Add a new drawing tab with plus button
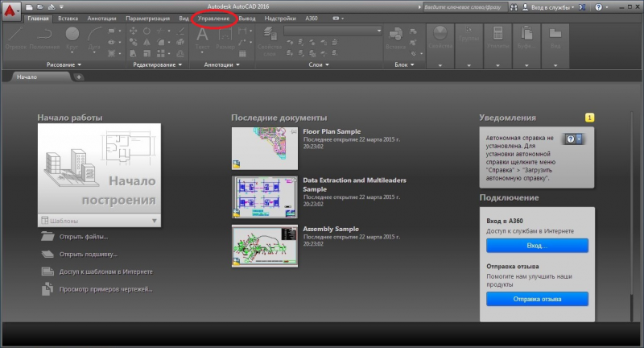Image resolution: width=644 pixels, height=348 pixels. [79, 77]
